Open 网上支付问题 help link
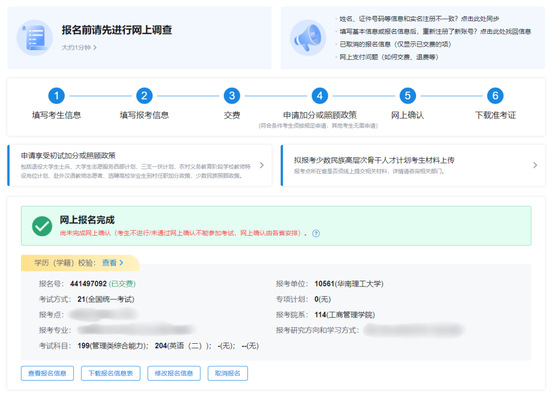 point(389,57)
